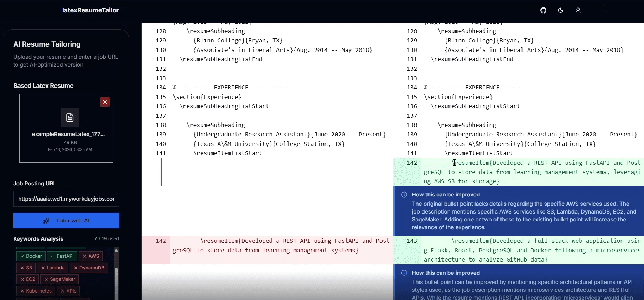Click info icon of second improvement note

click(404, 273)
